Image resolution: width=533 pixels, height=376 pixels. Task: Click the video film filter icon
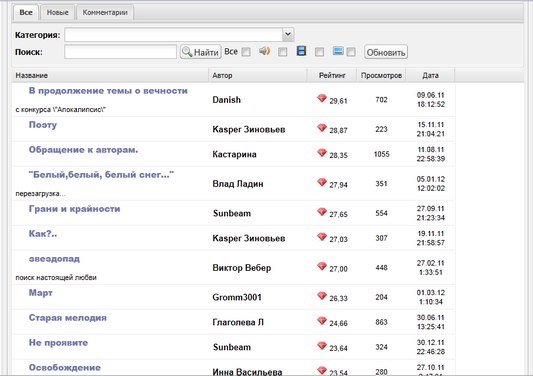click(301, 51)
